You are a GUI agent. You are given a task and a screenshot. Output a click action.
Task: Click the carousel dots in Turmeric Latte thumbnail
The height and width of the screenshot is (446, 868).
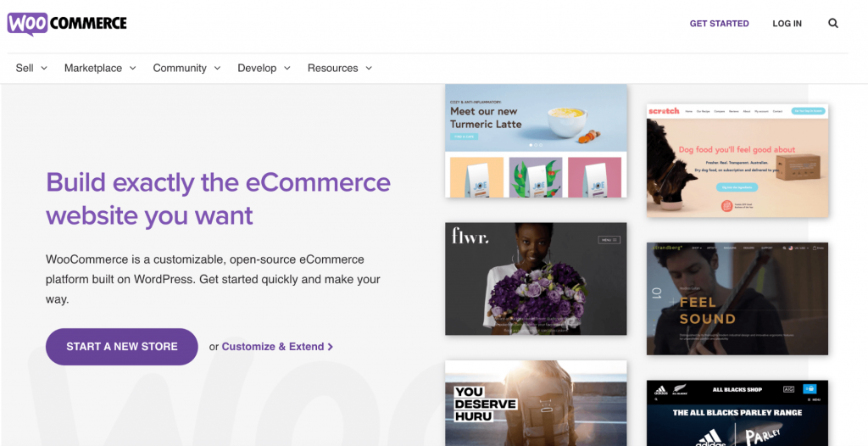click(536, 145)
